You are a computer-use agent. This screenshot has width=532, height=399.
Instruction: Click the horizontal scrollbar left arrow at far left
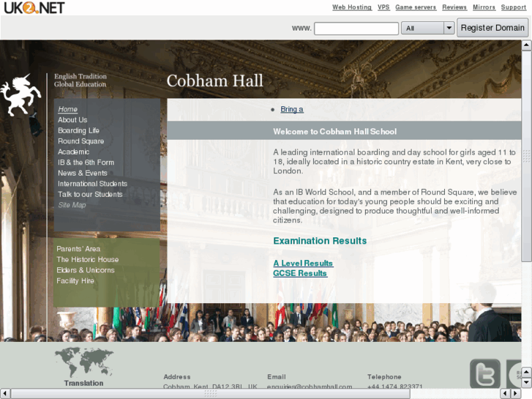pyautogui.click(x=4, y=394)
